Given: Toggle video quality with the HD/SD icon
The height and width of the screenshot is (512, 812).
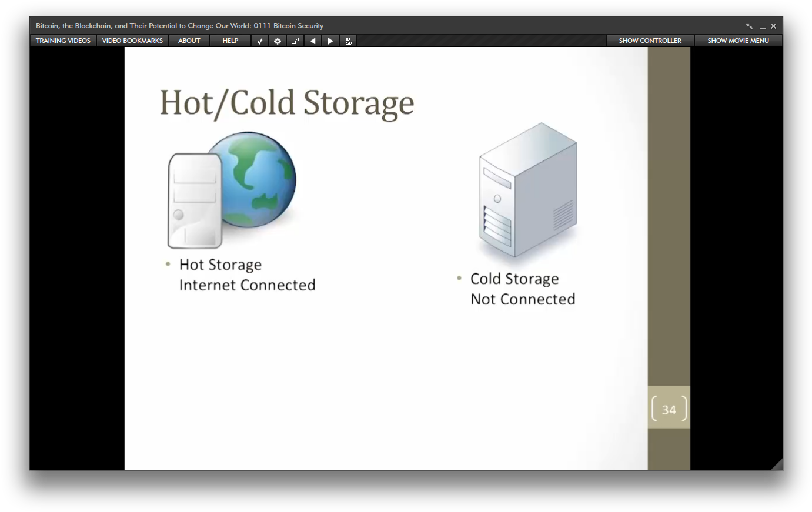Looking at the screenshot, I should [x=347, y=41].
